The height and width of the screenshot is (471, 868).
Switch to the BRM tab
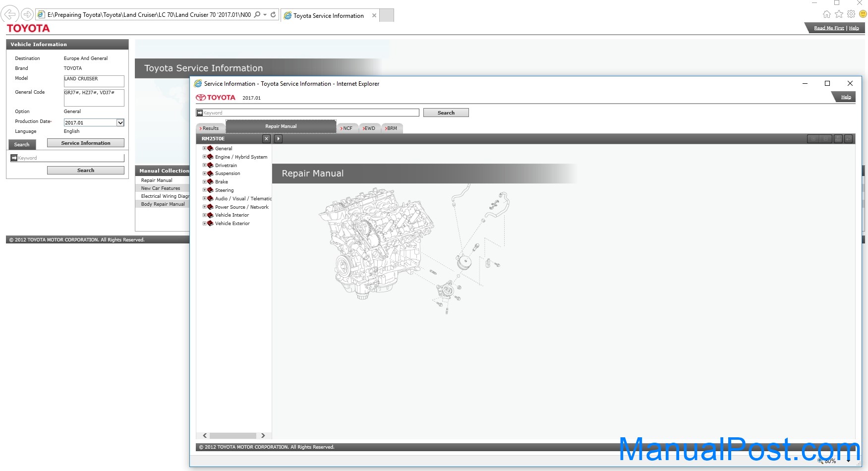(x=392, y=128)
